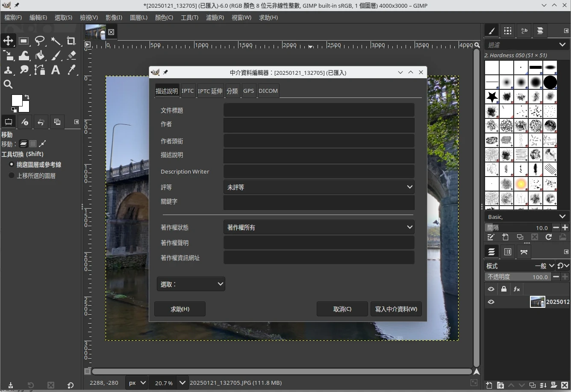571x392 pixels.
Task: Open the 著作權狀態 dropdown
Action: pos(319,227)
